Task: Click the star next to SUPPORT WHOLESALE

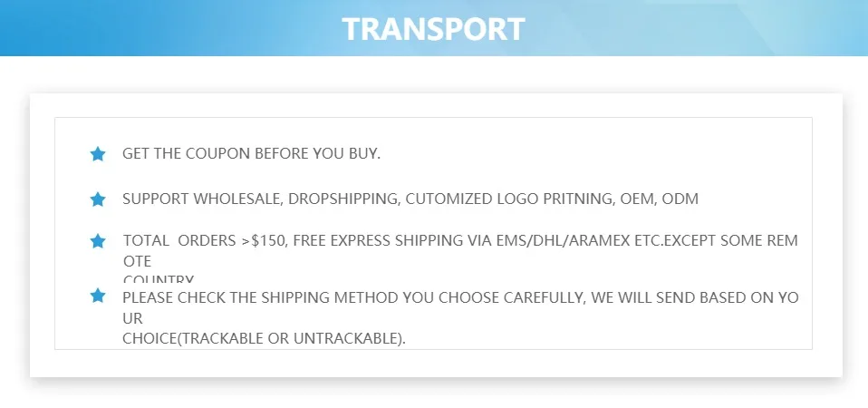Action: point(98,199)
